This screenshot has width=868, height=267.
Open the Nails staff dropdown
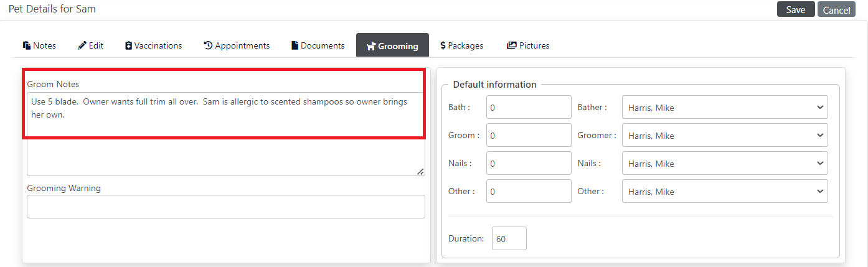725,163
